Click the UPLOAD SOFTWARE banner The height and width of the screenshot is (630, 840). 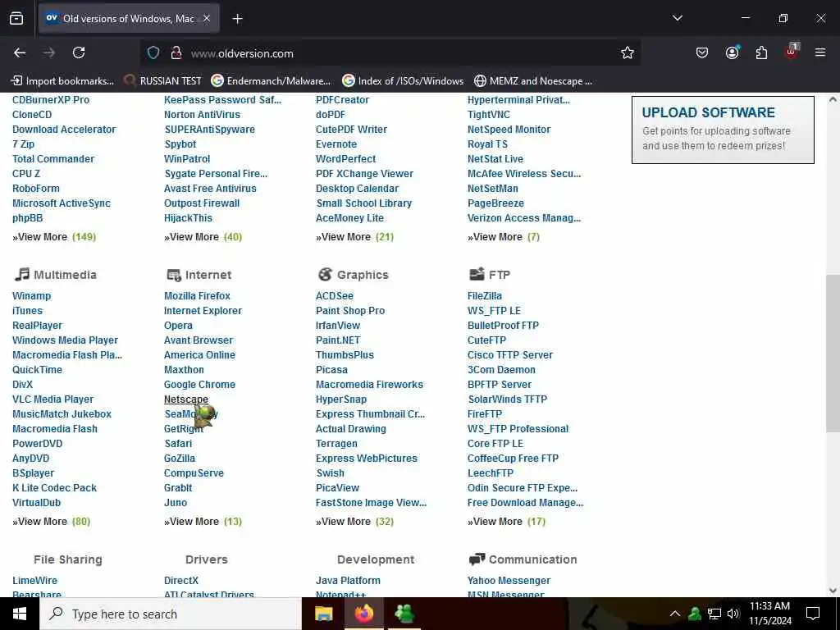coord(723,130)
